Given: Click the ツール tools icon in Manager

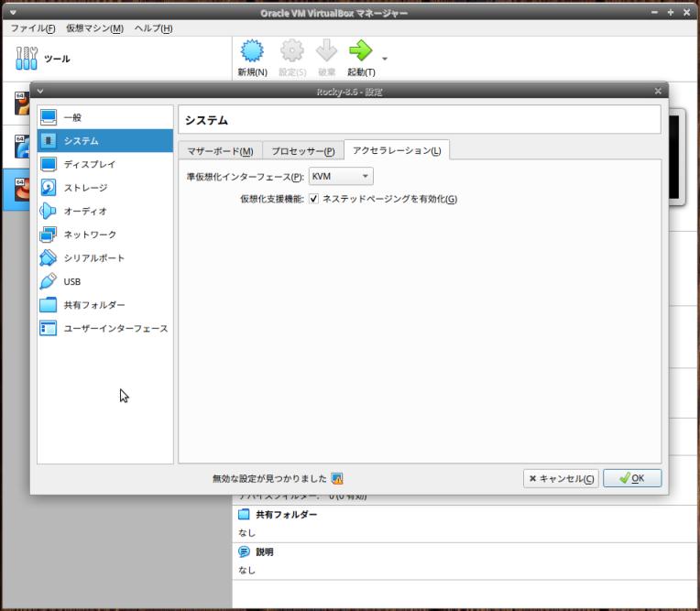Looking at the screenshot, I should (x=27, y=59).
